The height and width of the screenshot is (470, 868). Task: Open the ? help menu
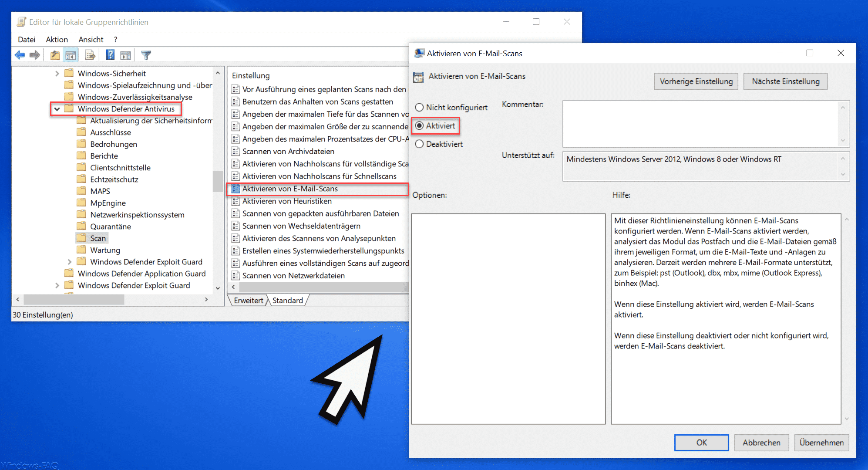116,39
